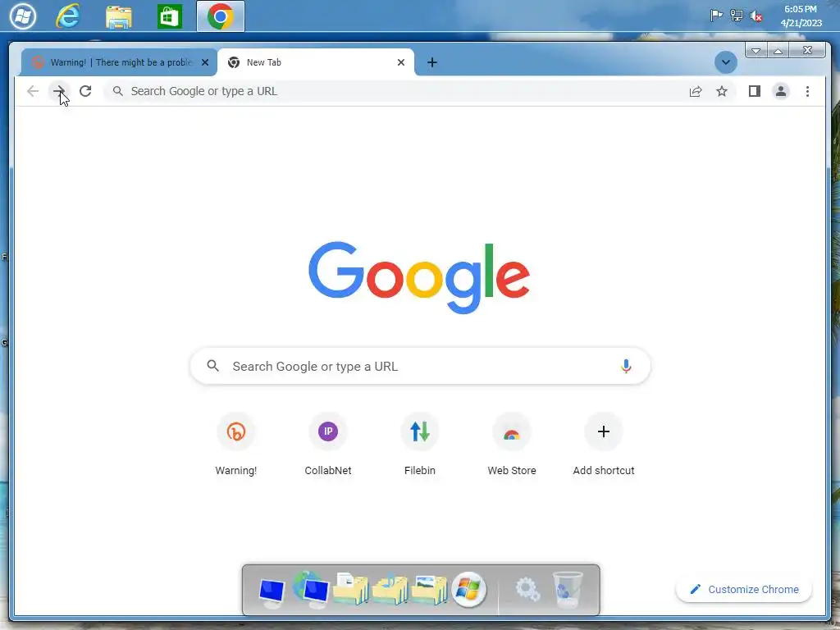Open File Explorer from the taskbar

tap(118, 16)
